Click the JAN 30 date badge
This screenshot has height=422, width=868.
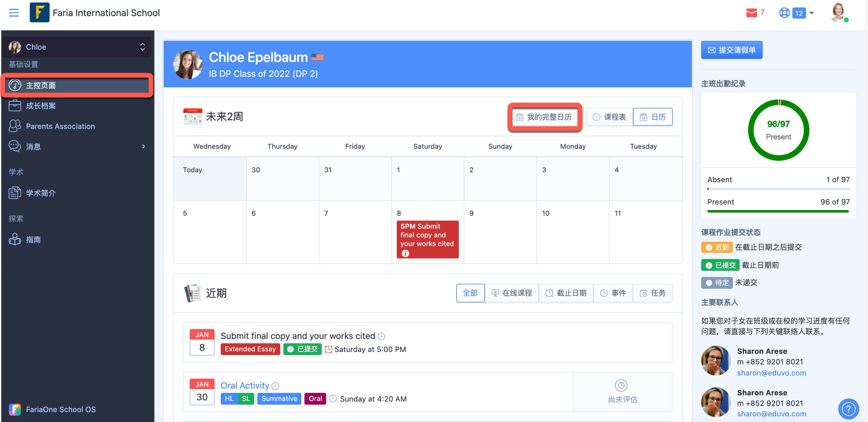pos(202,392)
